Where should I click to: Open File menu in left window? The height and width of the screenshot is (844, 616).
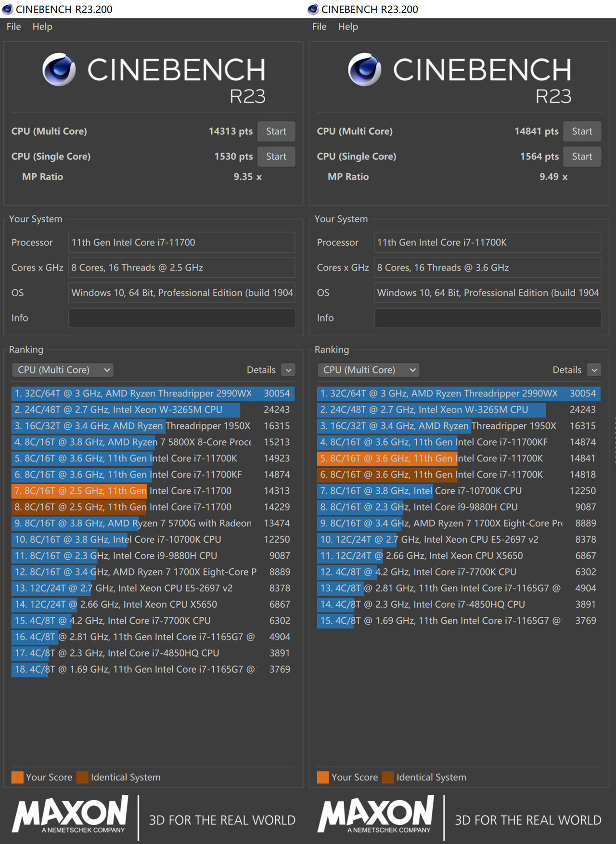pos(14,26)
